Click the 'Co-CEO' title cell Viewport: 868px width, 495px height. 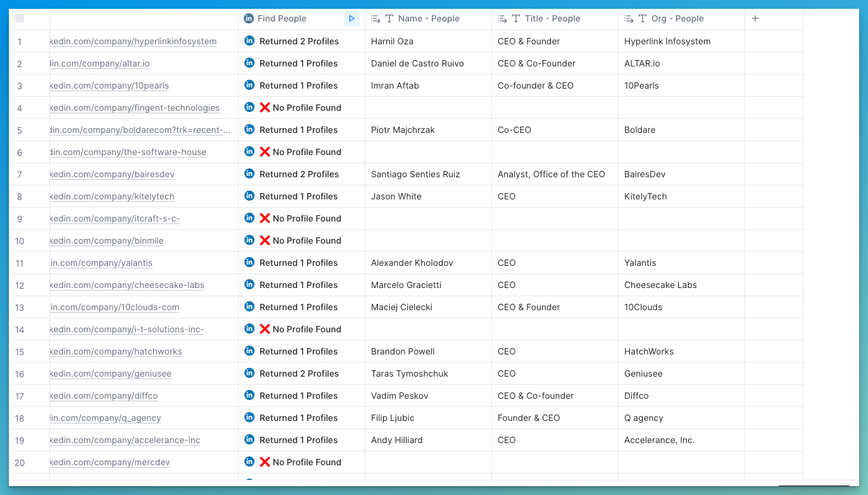(x=555, y=130)
